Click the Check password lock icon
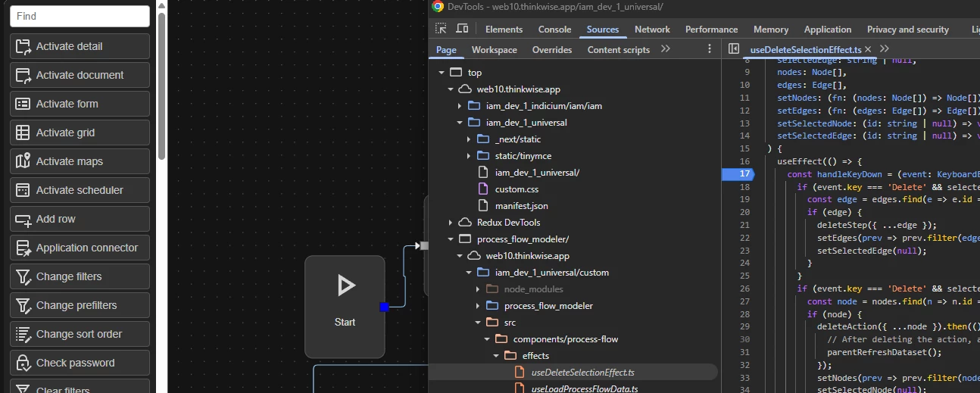 [x=23, y=363]
